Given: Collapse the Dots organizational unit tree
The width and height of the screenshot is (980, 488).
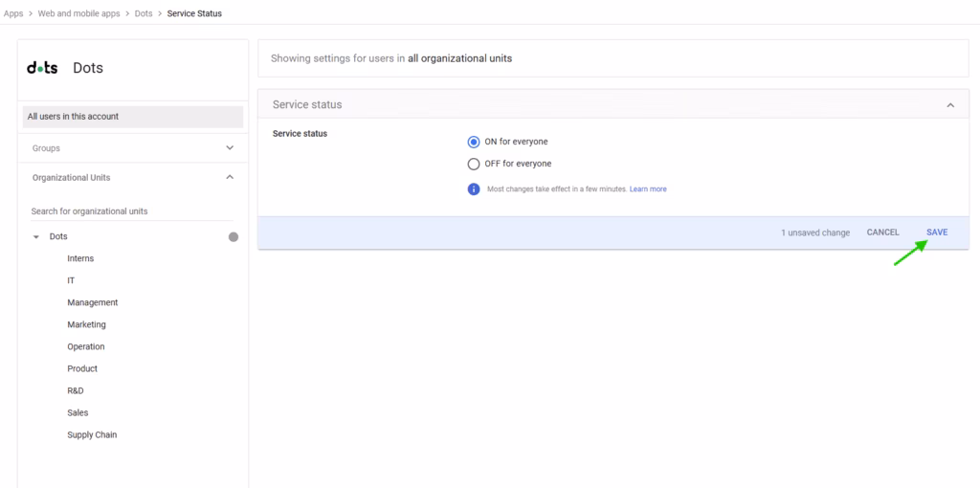Looking at the screenshot, I should tap(36, 236).
